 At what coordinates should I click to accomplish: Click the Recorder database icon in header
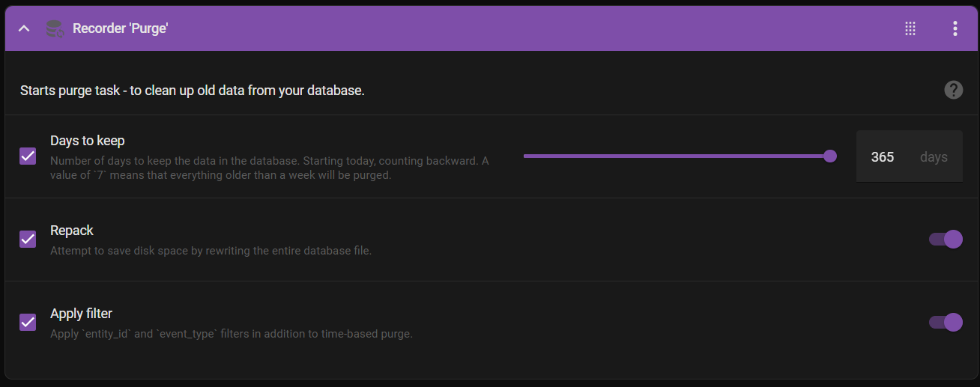point(55,28)
